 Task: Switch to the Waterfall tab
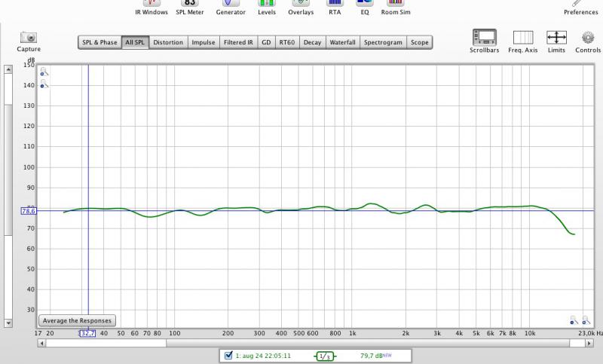[x=342, y=42]
